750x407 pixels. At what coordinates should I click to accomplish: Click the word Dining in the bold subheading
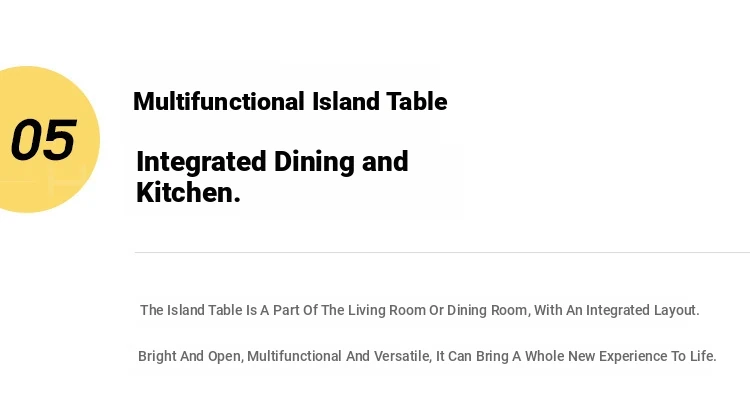click(x=314, y=162)
